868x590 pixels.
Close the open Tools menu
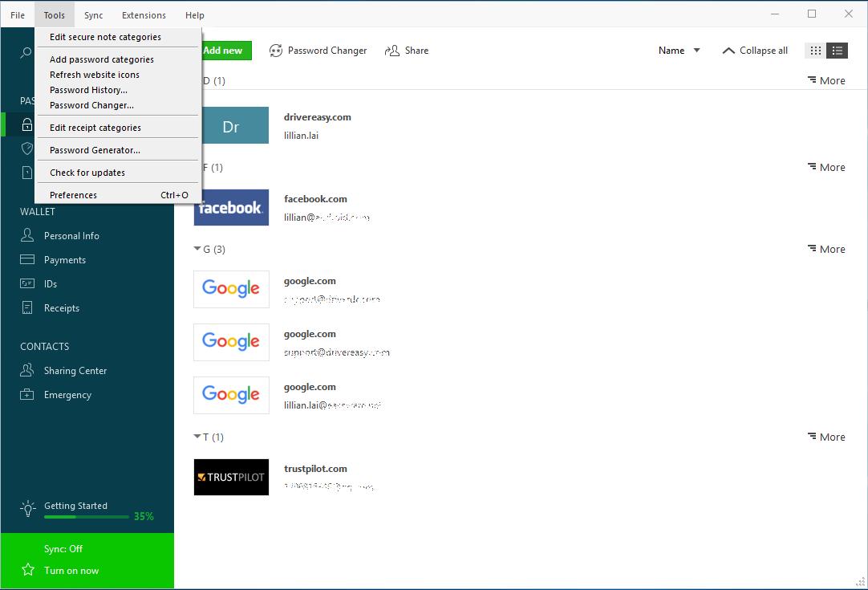(55, 15)
